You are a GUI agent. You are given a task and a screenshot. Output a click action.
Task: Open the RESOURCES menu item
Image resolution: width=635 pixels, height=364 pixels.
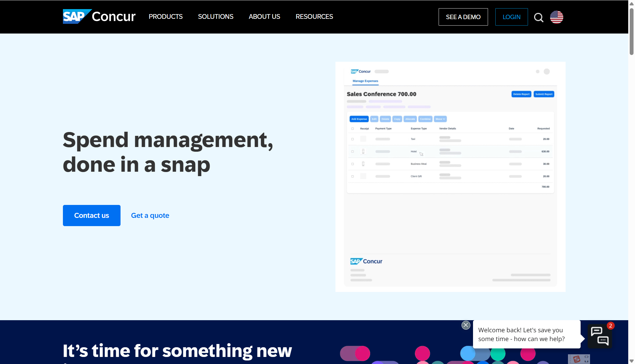pyautogui.click(x=314, y=16)
